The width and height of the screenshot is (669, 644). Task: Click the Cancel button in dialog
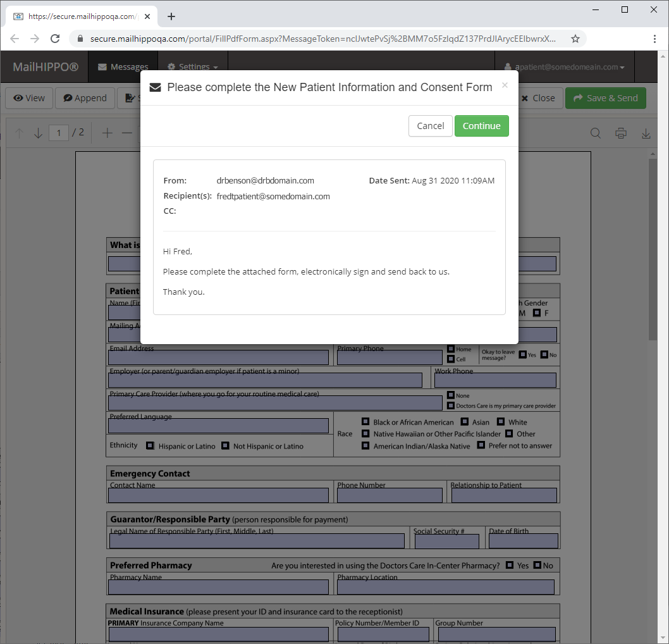pos(430,126)
